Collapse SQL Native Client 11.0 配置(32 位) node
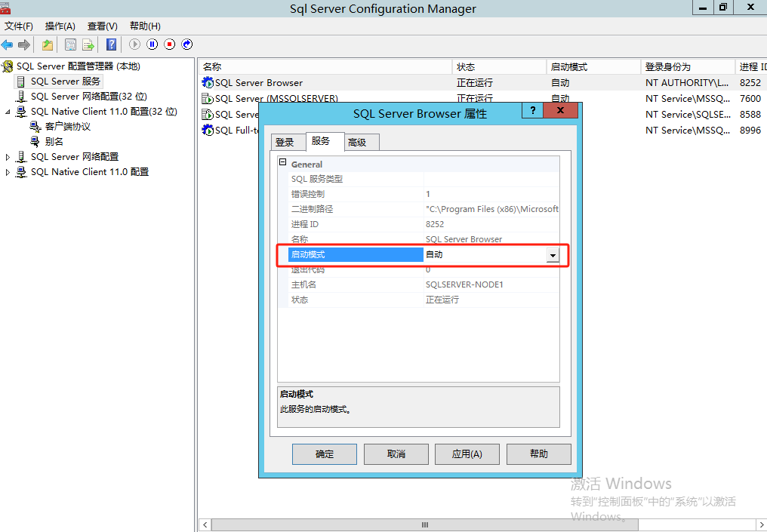The image size is (767, 532). point(8,112)
